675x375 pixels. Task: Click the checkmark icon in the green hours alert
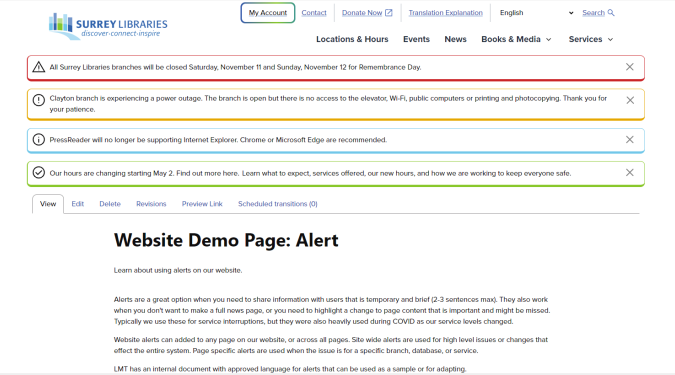pos(39,173)
